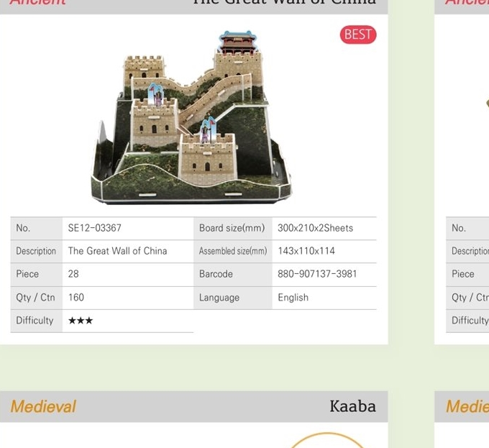Click the 'The Great Wall of China' description value
The height and width of the screenshot is (448, 489).
pyautogui.click(x=117, y=251)
